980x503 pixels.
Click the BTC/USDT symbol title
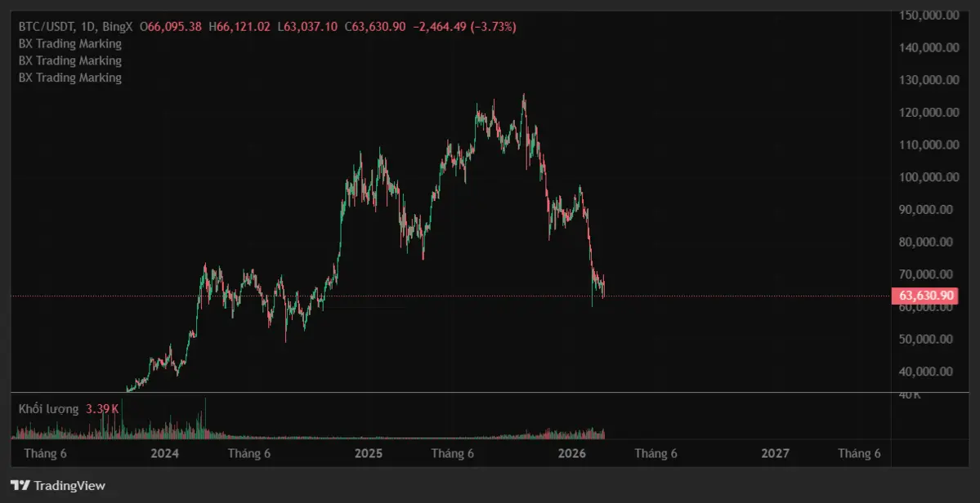click(47, 27)
